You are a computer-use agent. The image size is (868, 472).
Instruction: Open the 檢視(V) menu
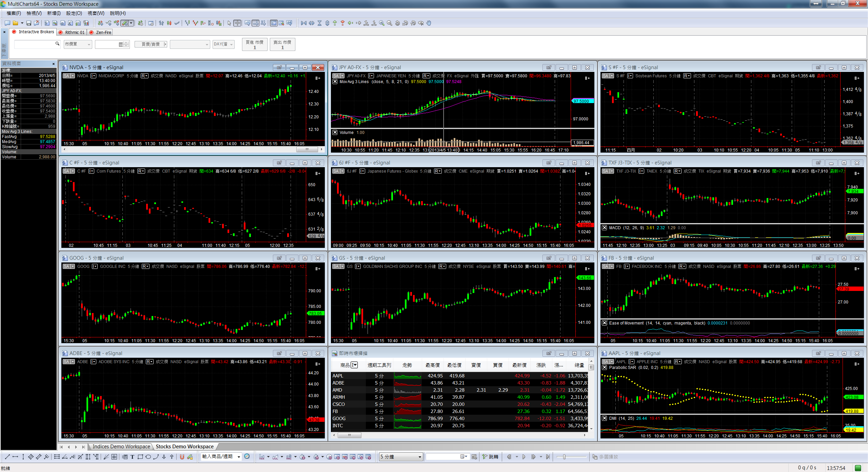click(34, 13)
